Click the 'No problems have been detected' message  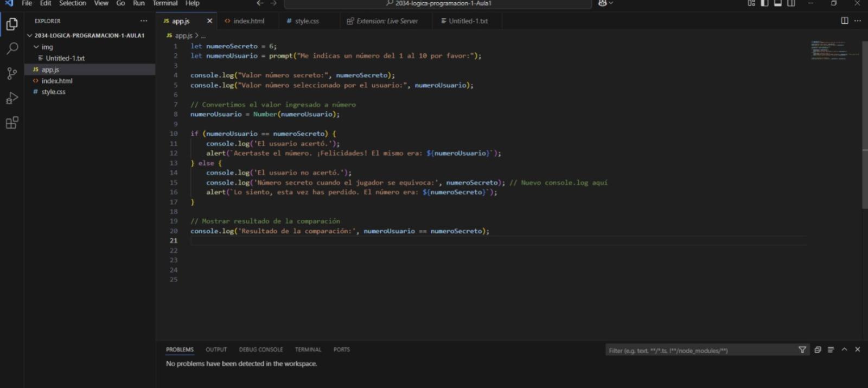241,364
